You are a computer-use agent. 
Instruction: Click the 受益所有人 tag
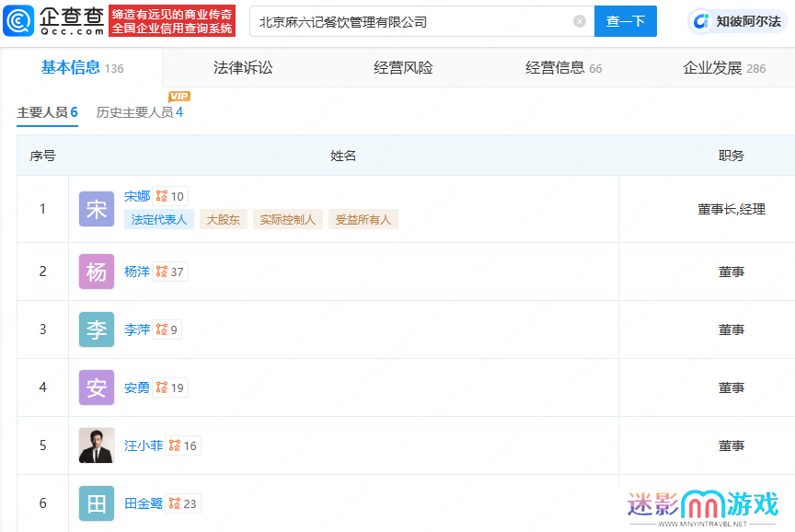click(363, 219)
